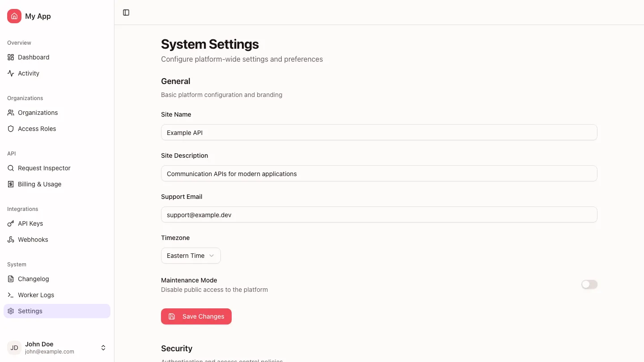Select the Dashboard grid icon
644x362 pixels.
tap(10, 57)
